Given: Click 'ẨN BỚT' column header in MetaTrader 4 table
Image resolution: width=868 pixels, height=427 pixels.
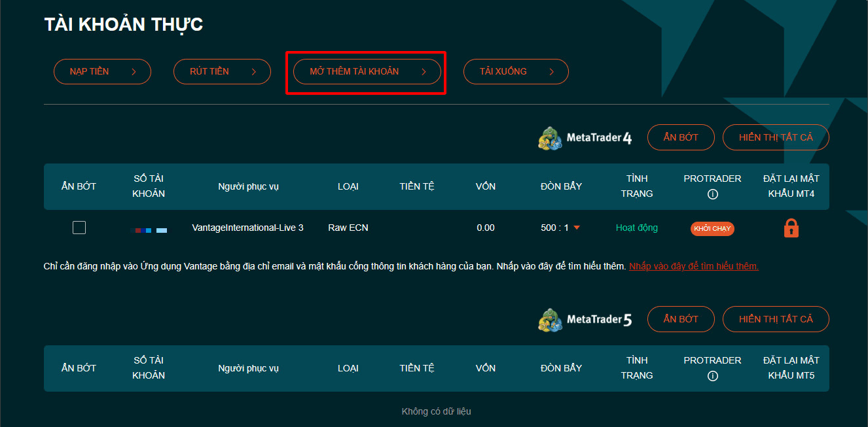Looking at the screenshot, I should [x=79, y=186].
